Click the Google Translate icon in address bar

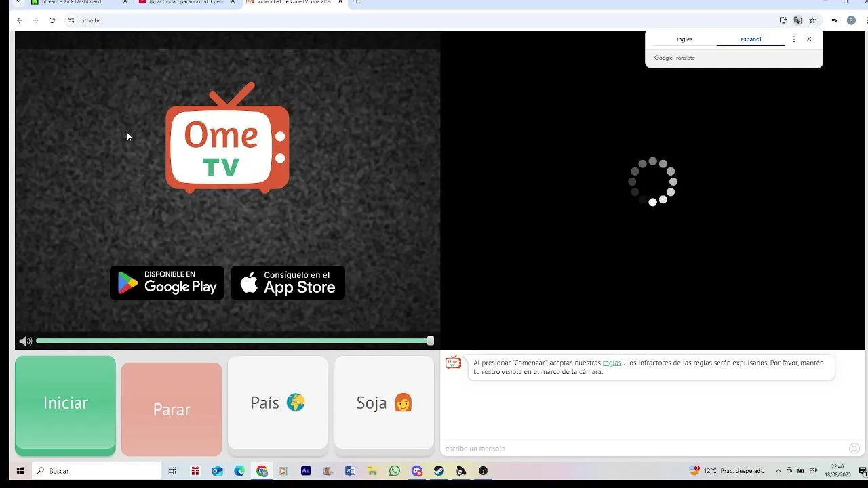[x=797, y=20]
